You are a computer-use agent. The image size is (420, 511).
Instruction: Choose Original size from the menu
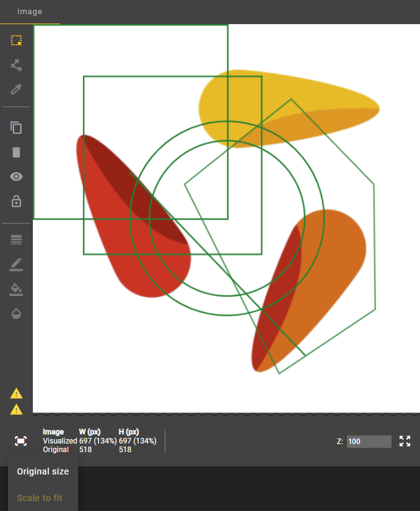[43, 471]
